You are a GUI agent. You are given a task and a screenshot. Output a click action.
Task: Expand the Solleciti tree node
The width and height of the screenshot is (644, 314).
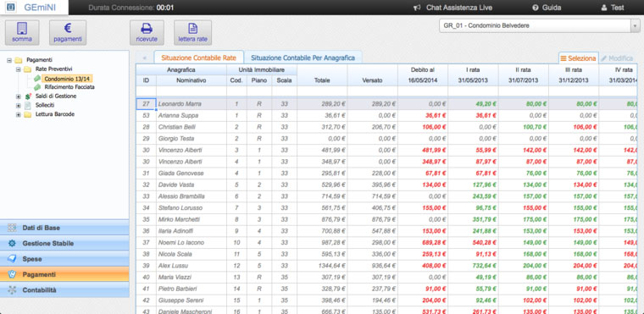coord(18,106)
